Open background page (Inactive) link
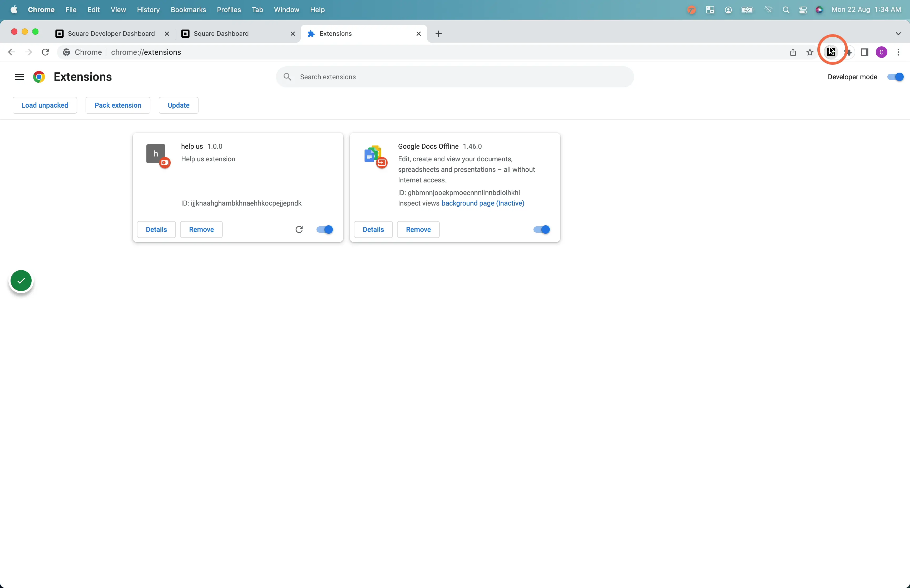Viewport: 910px width, 588px height. pos(483,203)
